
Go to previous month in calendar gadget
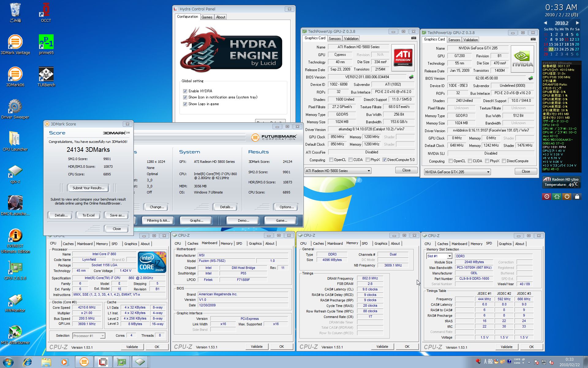[545, 23]
